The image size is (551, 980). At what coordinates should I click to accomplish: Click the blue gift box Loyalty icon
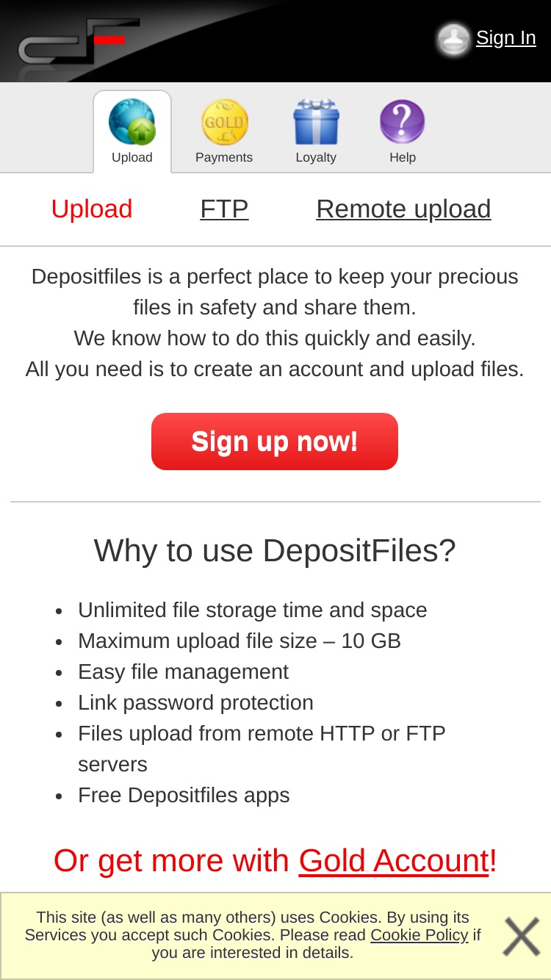coord(316,122)
